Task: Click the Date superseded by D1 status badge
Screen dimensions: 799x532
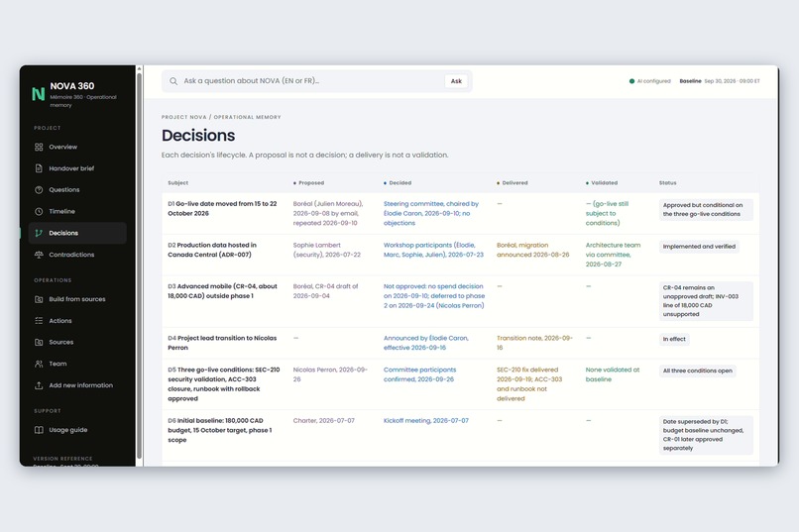Action: [x=706, y=435]
